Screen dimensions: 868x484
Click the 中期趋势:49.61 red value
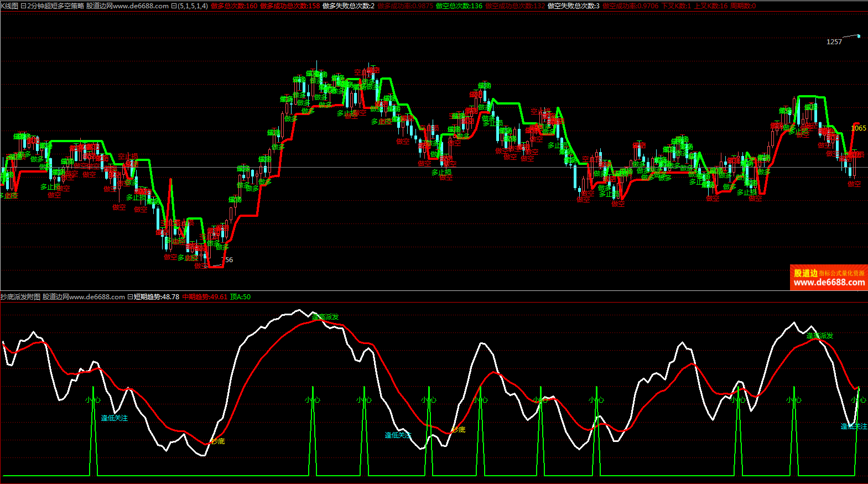coord(205,297)
